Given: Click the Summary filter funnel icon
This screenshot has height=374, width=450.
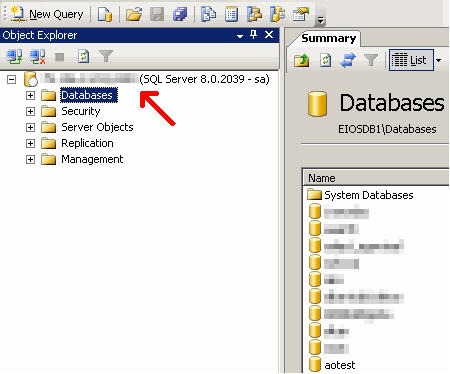Looking at the screenshot, I should pyautogui.click(x=371, y=60).
